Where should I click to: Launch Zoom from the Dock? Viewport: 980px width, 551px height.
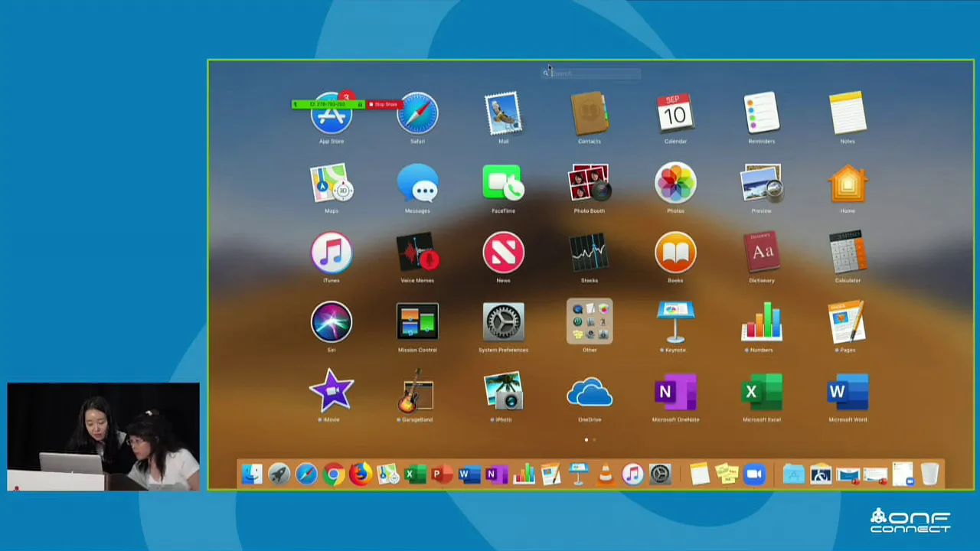[x=754, y=474]
